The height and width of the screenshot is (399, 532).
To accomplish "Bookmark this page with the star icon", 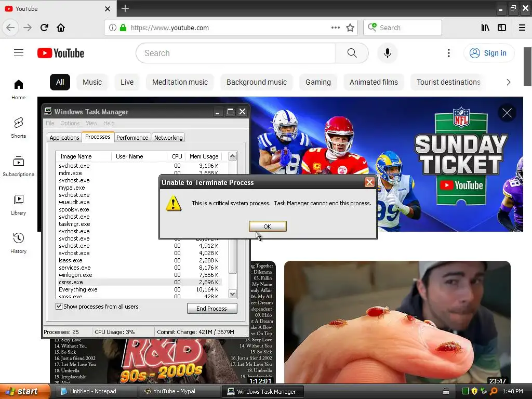I will pos(350,28).
